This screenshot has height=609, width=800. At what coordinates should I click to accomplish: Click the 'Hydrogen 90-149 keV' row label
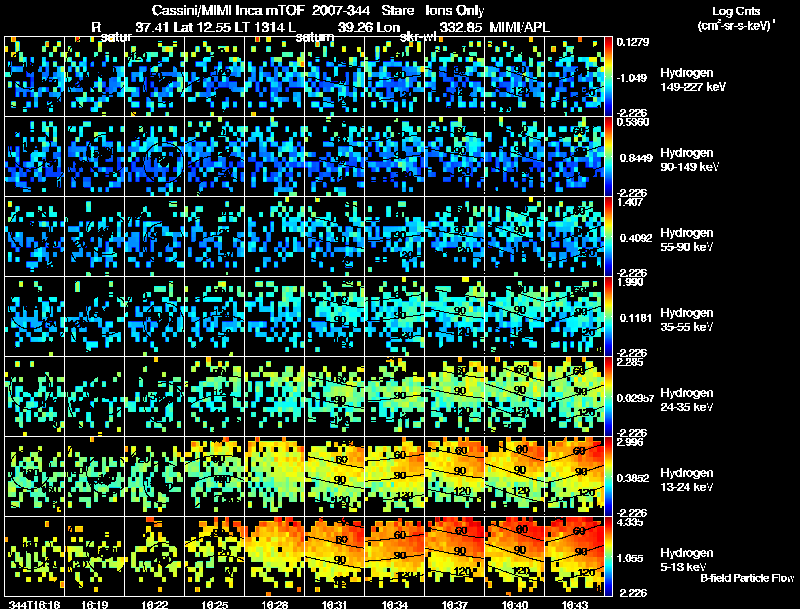click(x=689, y=160)
